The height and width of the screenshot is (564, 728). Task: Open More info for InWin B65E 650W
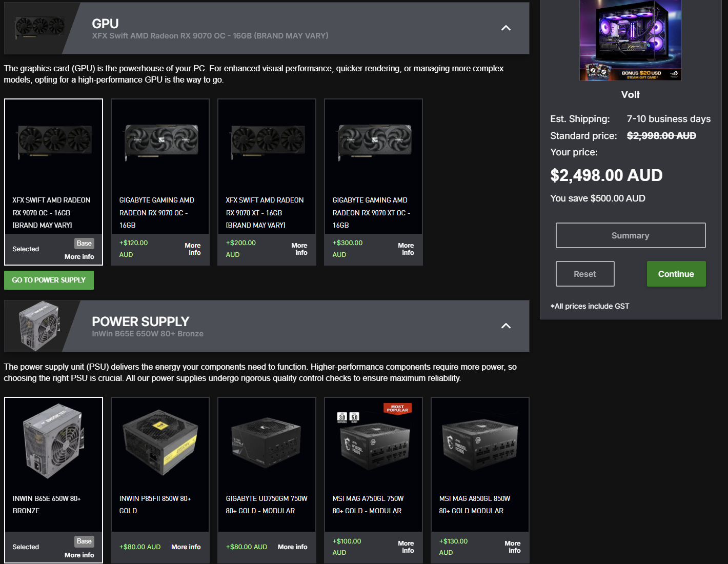pos(79,555)
